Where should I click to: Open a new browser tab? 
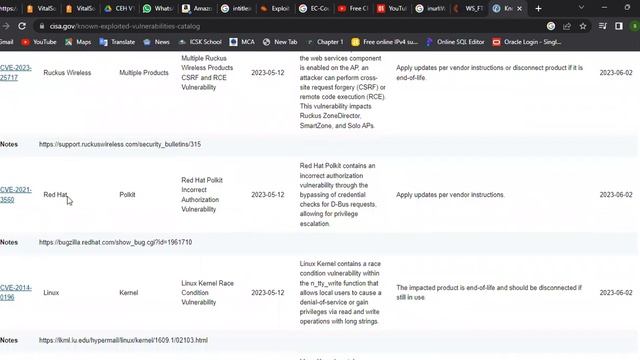pyautogui.click(x=538, y=8)
